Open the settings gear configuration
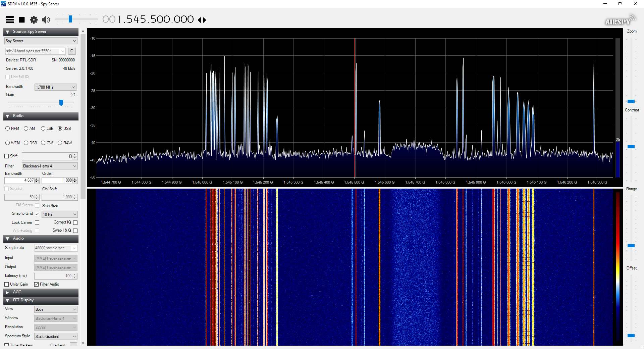Screen dimensions: 644x349 coord(34,20)
